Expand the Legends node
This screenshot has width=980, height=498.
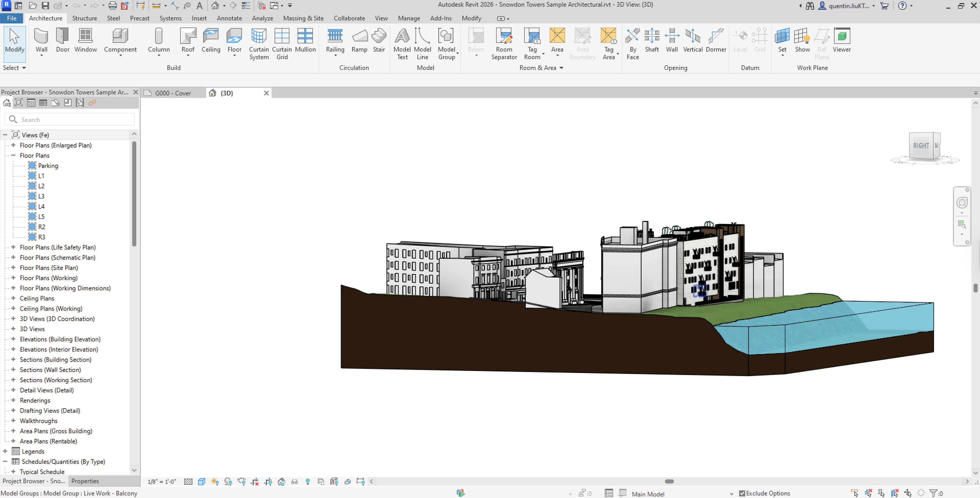[5, 451]
